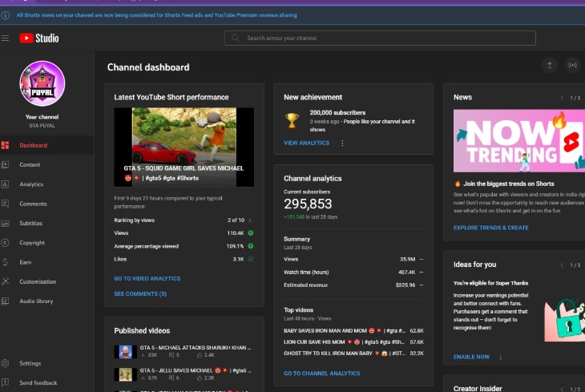Screen dimensions: 585x392
Task: Focus the Search across your channel field
Action: [380, 38]
